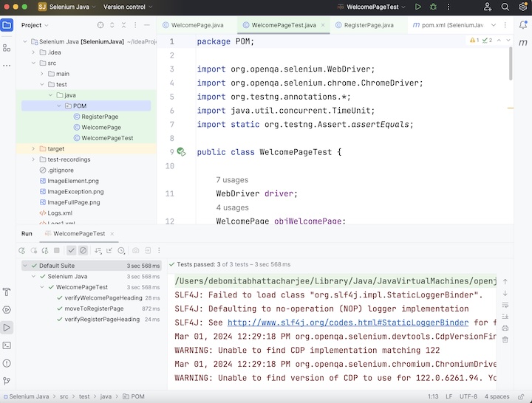Toggle soft-wrap in the console output

(x=505, y=304)
